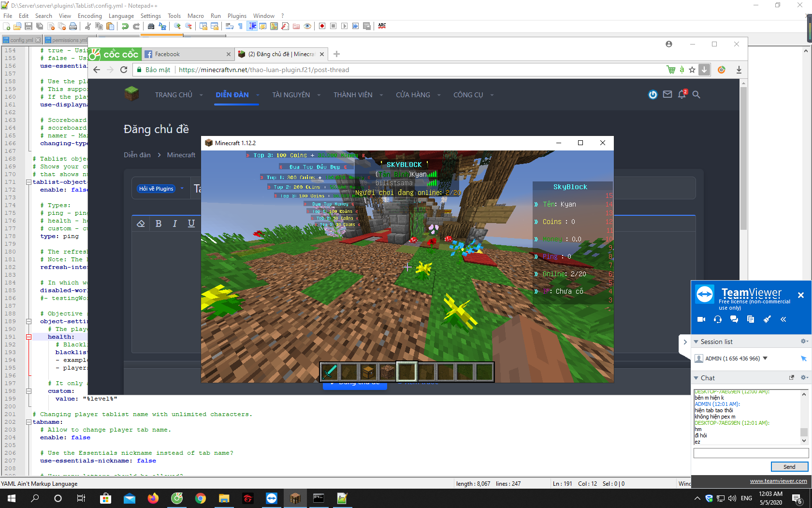This screenshot has height=508, width=812.
Task: Open the www.teamviewer.com link
Action: [x=778, y=481]
